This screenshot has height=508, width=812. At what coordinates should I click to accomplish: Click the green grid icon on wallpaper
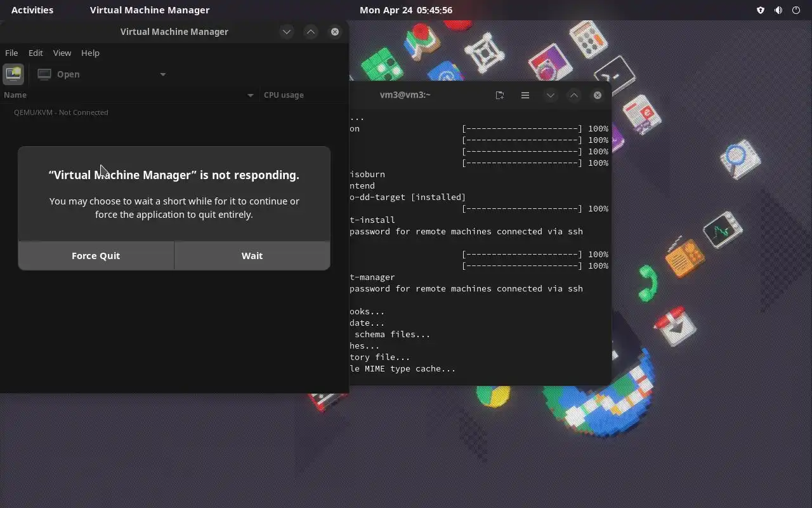(x=383, y=65)
